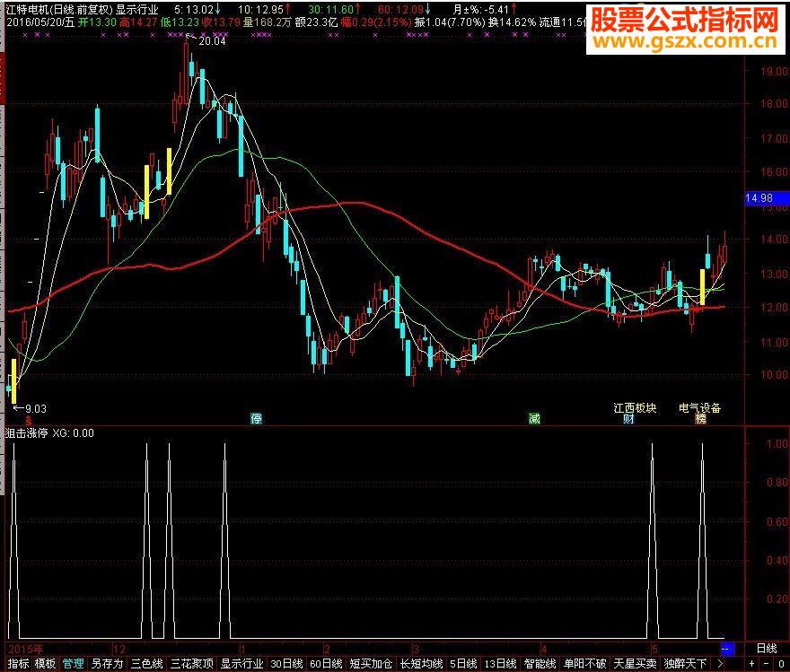Click the 榜 ranking marker
The width and height of the screenshot is (790, 672).
point(701,419)
